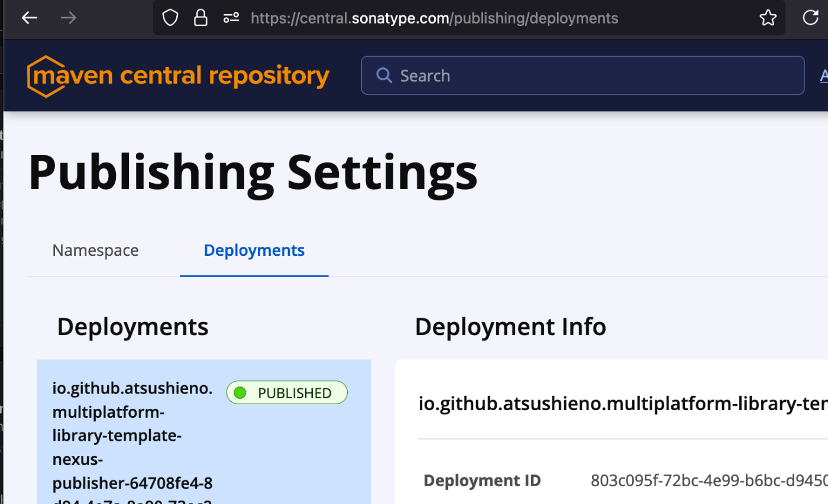Image resolution: width=828 pixels, height=504 pixels.
Task: Focus the Search input field
Action: 583,76
